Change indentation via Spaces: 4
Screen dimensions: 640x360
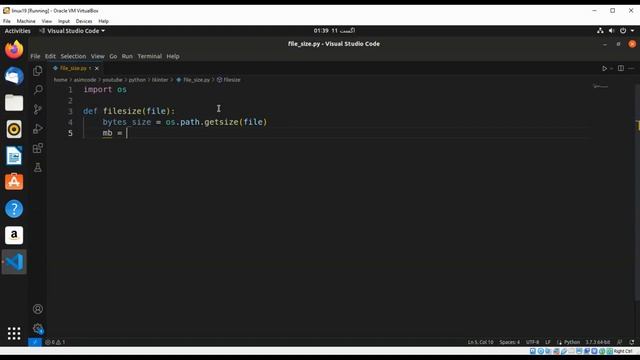[509, 342]
